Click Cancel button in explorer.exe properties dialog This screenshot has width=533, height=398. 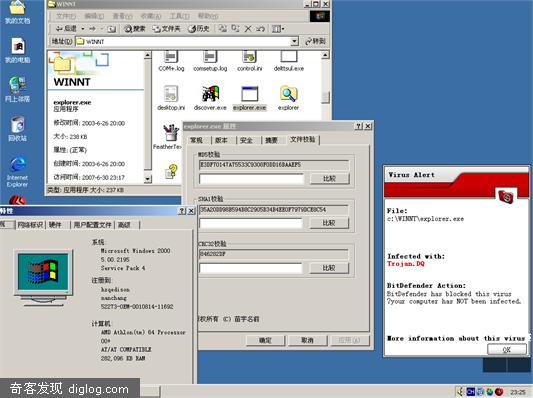(x=307, y=340)
